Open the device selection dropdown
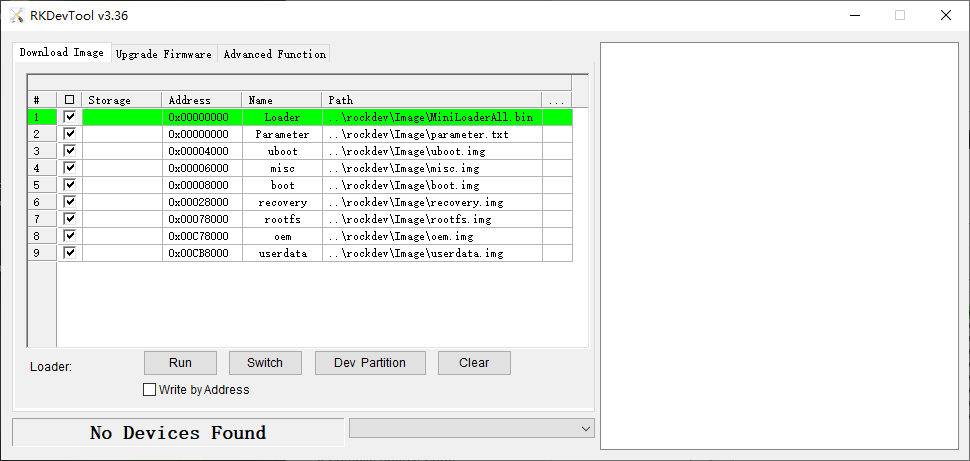This screenshot has width=970, height=461. (471, 428)
